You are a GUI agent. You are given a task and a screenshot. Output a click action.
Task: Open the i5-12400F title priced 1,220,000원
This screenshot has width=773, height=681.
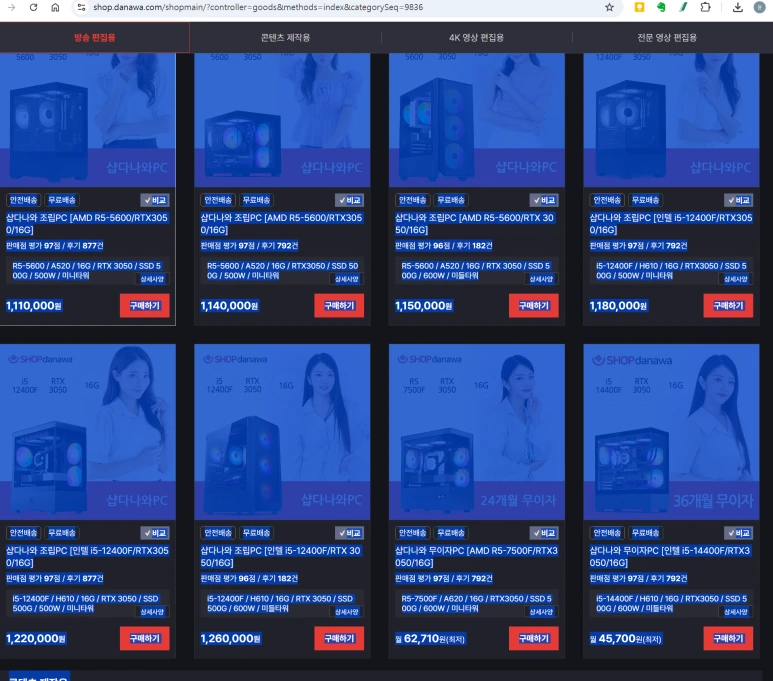[x=87, y=557]
